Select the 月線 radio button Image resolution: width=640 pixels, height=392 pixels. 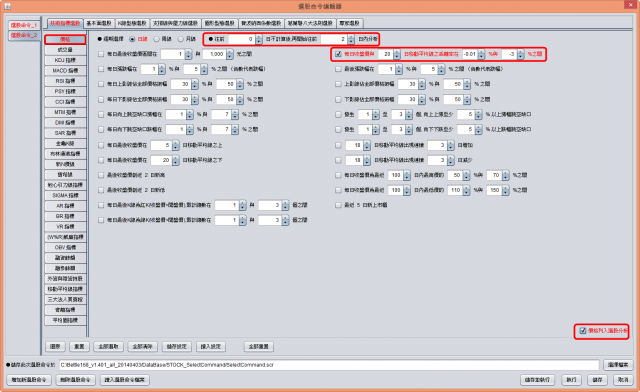[181, 39]
